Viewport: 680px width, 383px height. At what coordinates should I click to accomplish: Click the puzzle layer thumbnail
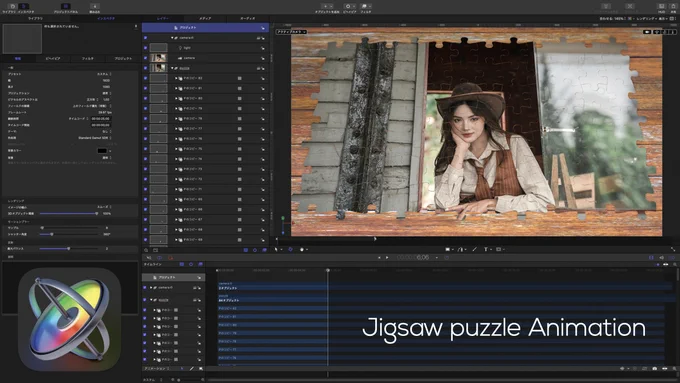click(158, 68)
